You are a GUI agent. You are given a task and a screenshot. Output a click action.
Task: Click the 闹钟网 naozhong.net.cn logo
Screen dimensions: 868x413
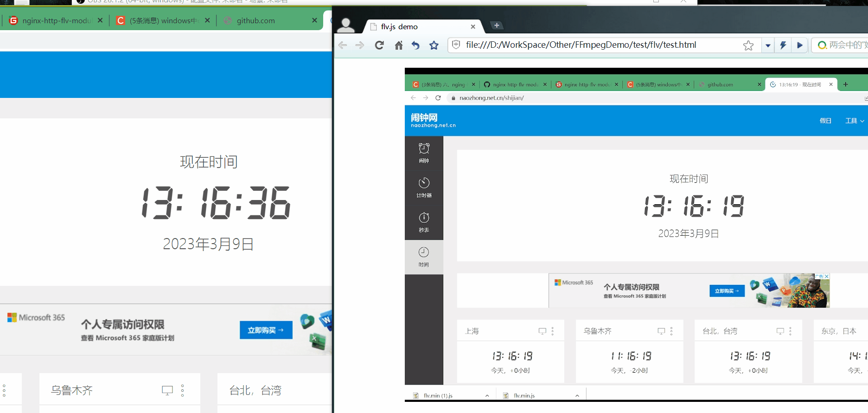(433, 120)
